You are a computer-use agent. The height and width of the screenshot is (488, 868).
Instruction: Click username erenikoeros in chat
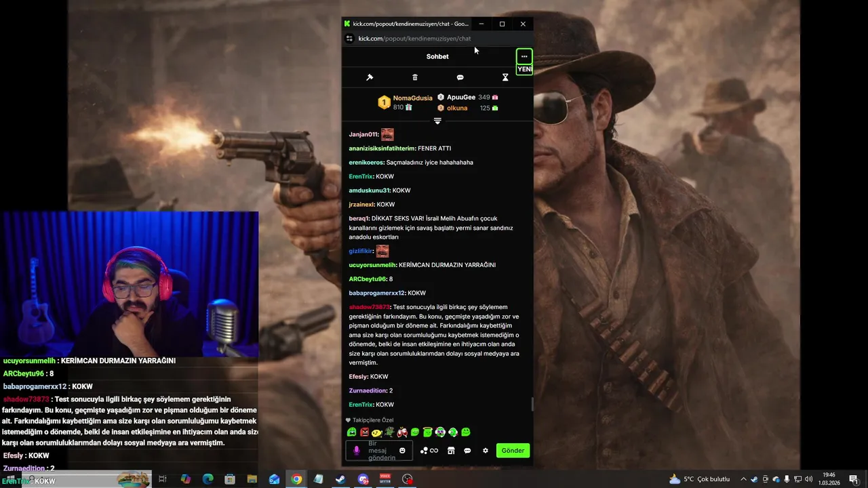(366, 163)
